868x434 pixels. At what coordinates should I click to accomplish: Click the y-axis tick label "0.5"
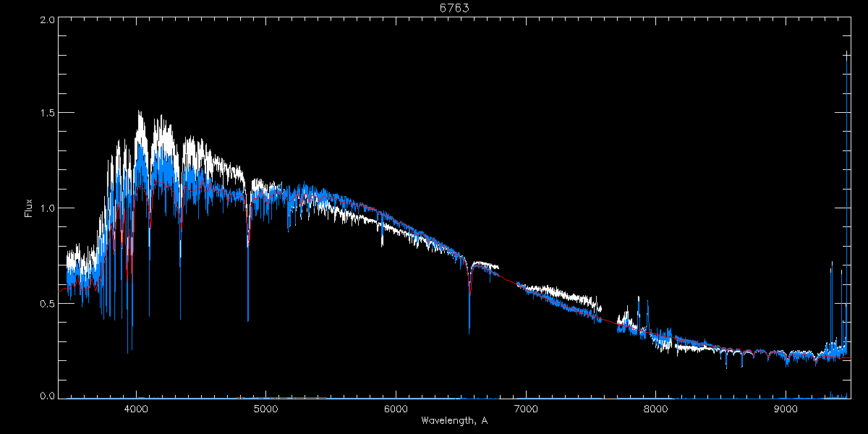point(48,303)
